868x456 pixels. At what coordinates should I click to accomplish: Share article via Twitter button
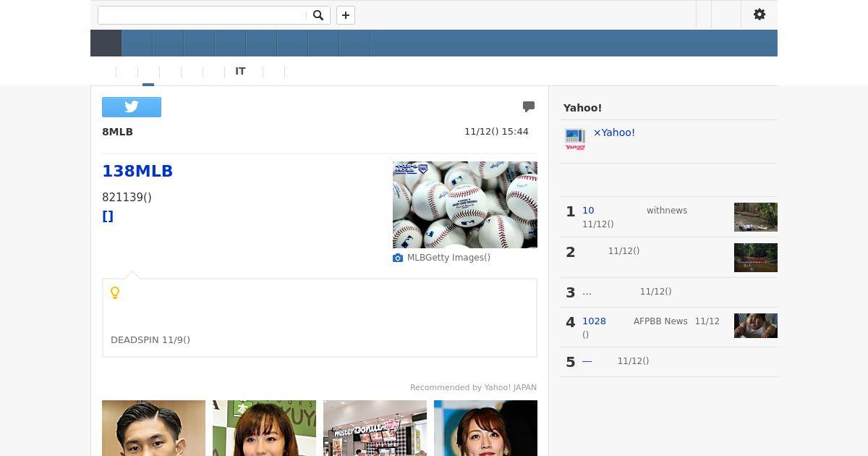pyautogui.click(x=132, y=107)
